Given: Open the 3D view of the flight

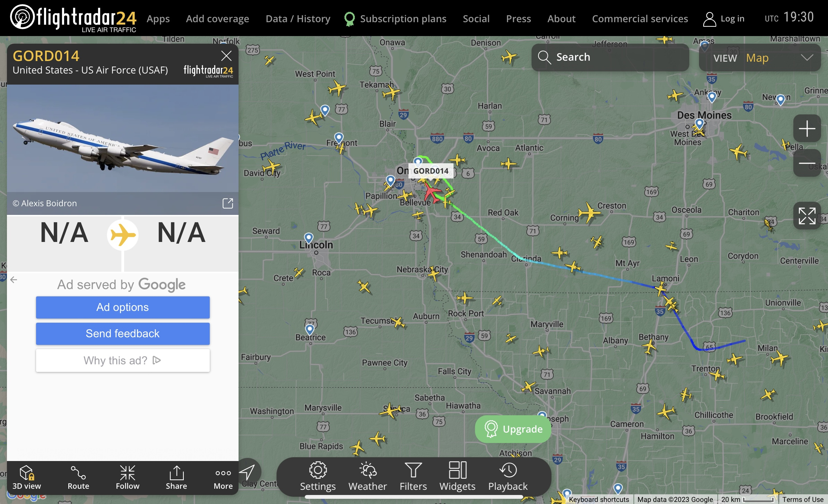Looking at the screenshot, I should pos(27,477).
